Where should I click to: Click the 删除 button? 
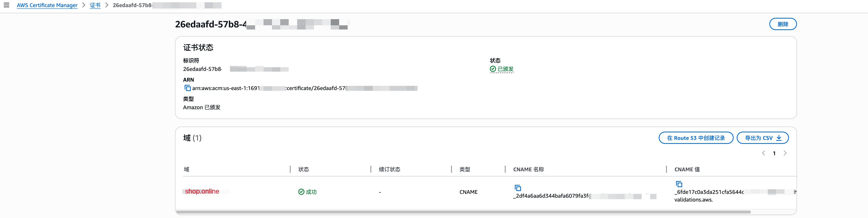[783, 24]
